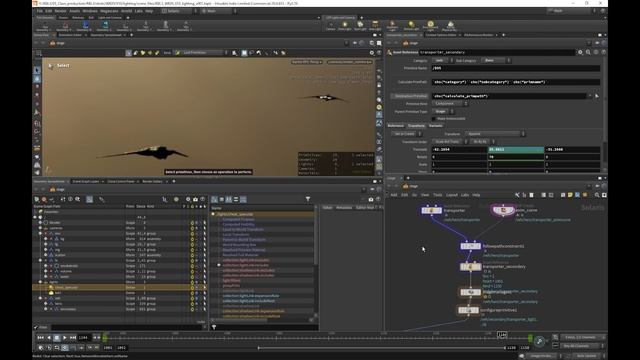Click the primitive chooser arrow beside destination path

tap(597, 96)
